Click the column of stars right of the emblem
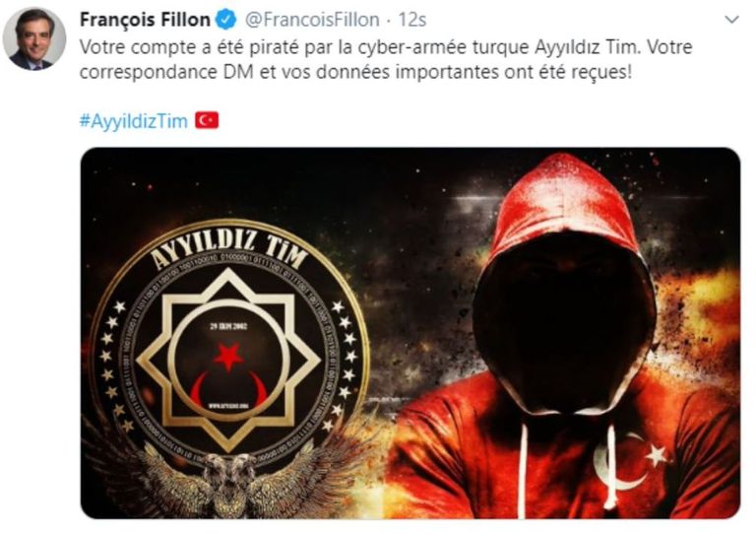This screenshot has height=534, width=756. [344, 365]
